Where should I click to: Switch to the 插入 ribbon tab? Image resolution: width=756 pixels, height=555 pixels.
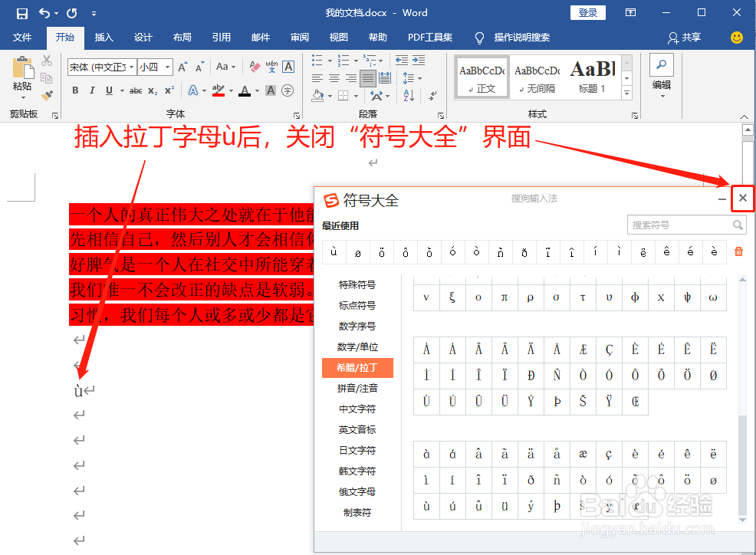[x=104, y=38]
